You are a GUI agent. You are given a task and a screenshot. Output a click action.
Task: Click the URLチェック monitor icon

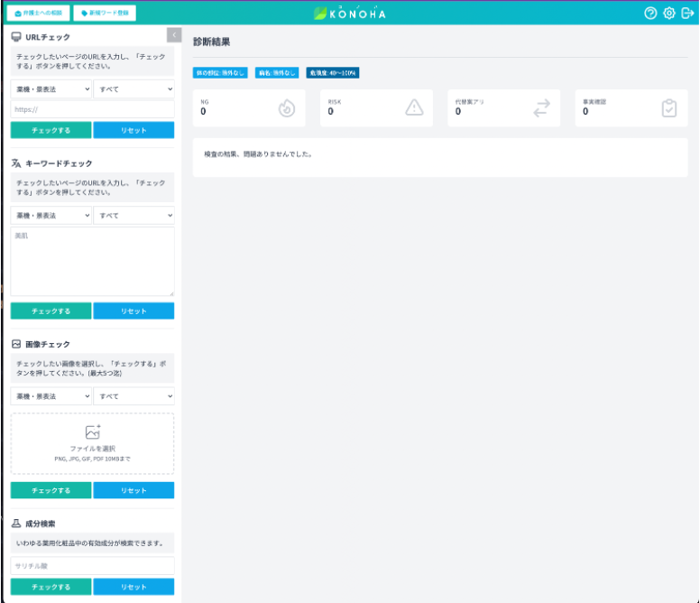click(16, 37)
